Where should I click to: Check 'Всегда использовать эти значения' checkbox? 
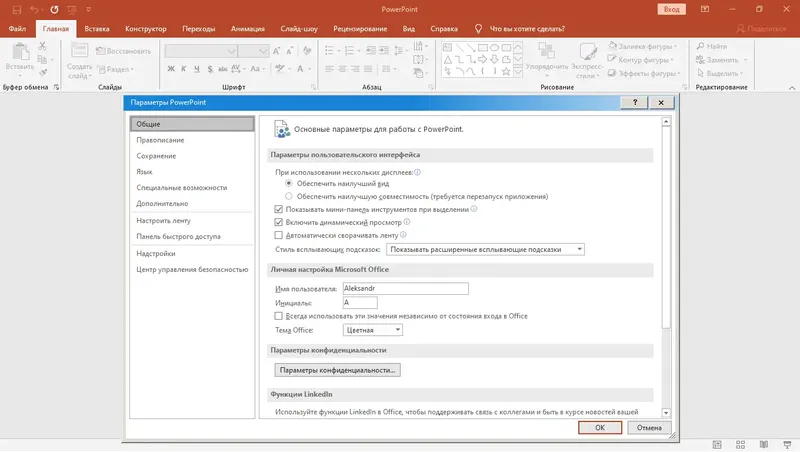tap(279, 316)
